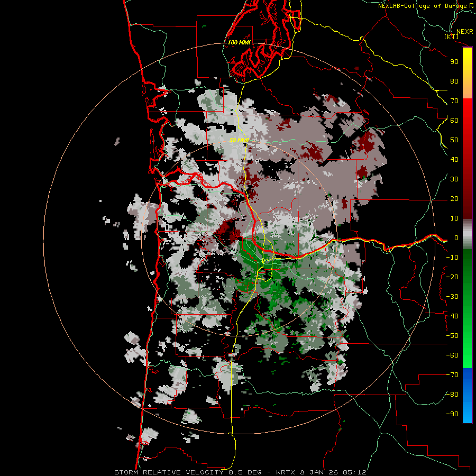Pick the blue segment of the color bar
The width and height of the screenshot is (476, 476).
pos(467,395)
